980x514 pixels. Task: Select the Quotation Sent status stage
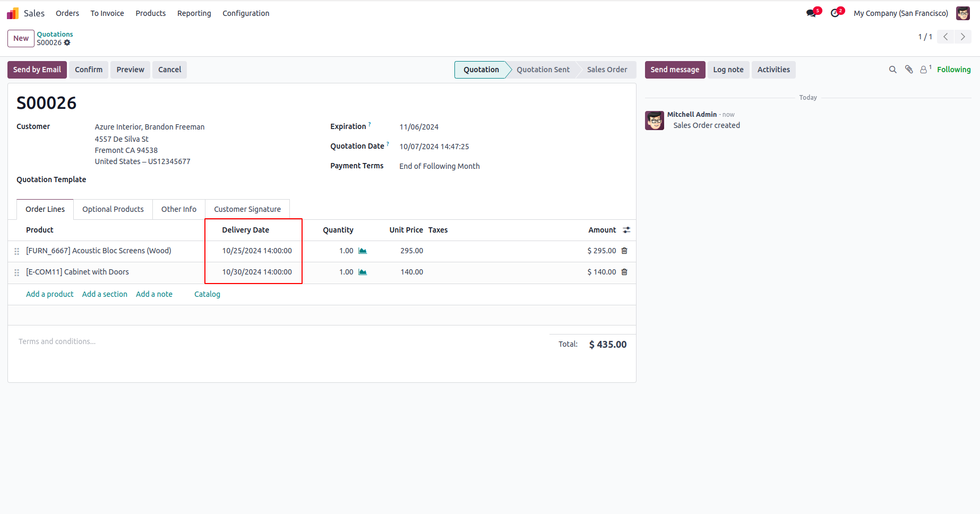[x=543, y=70]
